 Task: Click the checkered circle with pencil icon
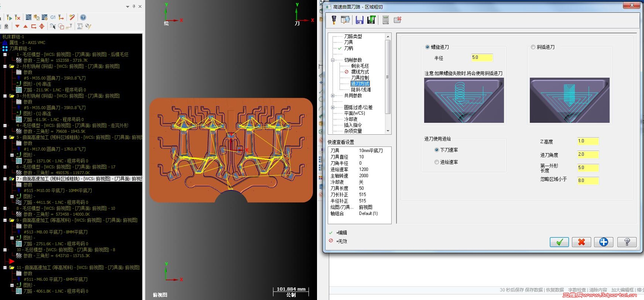coord(88,26)
